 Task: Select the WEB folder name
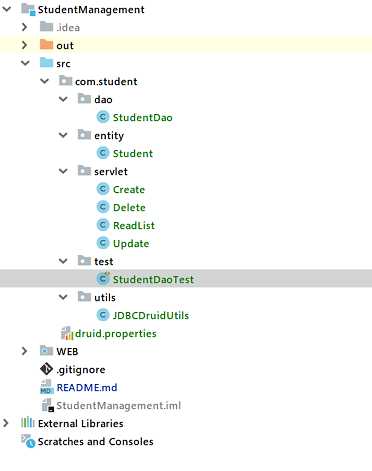(x=67, y=351)
